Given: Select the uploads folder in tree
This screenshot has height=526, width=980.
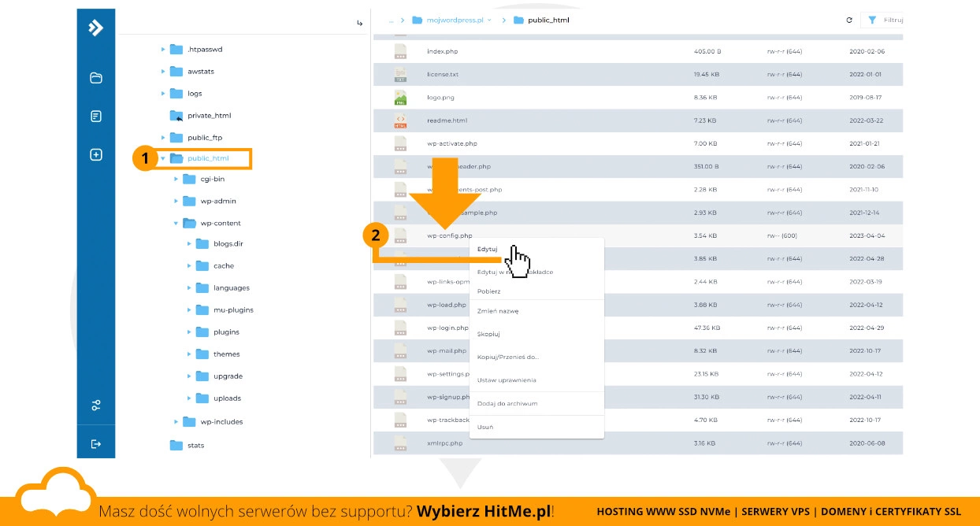Looking at the screenshot, I should [227, 398].
